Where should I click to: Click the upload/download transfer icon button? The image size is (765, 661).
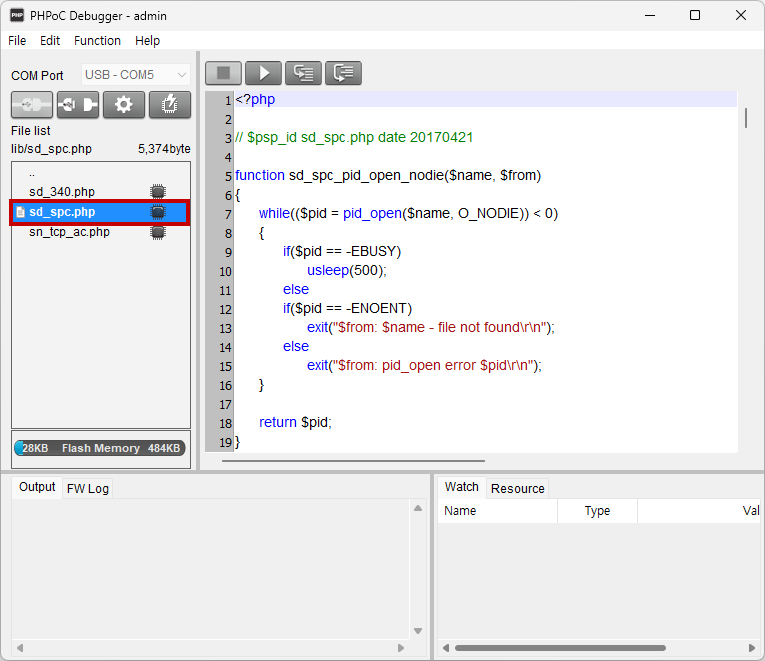coord(78,104)
